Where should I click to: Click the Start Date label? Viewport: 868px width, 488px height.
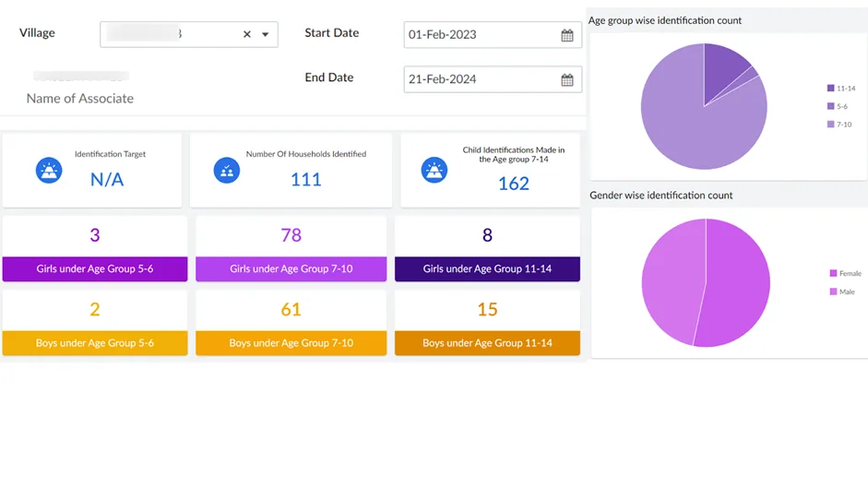pyautogui.click(x=331, y=32)
